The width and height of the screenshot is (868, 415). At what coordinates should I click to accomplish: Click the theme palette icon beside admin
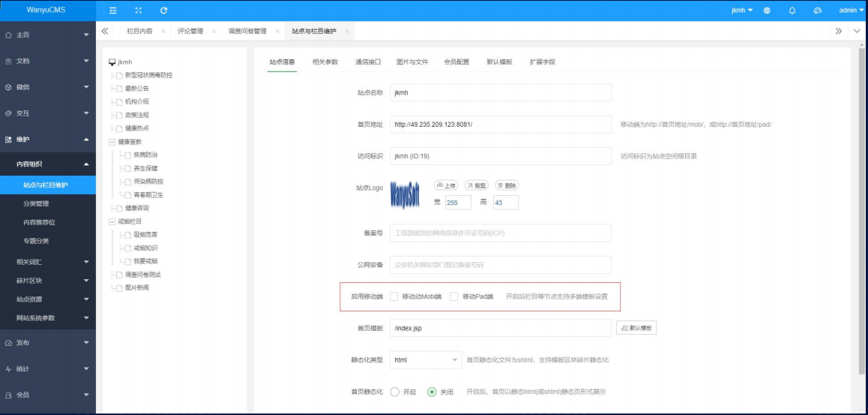(x=818, y=11)
